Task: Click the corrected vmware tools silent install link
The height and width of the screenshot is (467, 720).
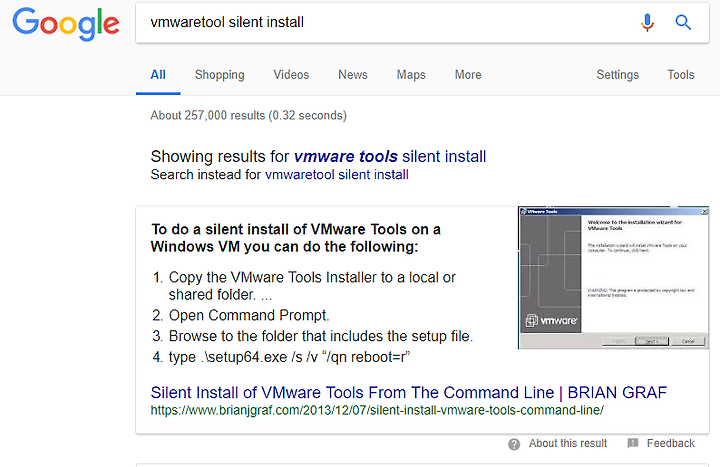Action: [x=389, y=157]
